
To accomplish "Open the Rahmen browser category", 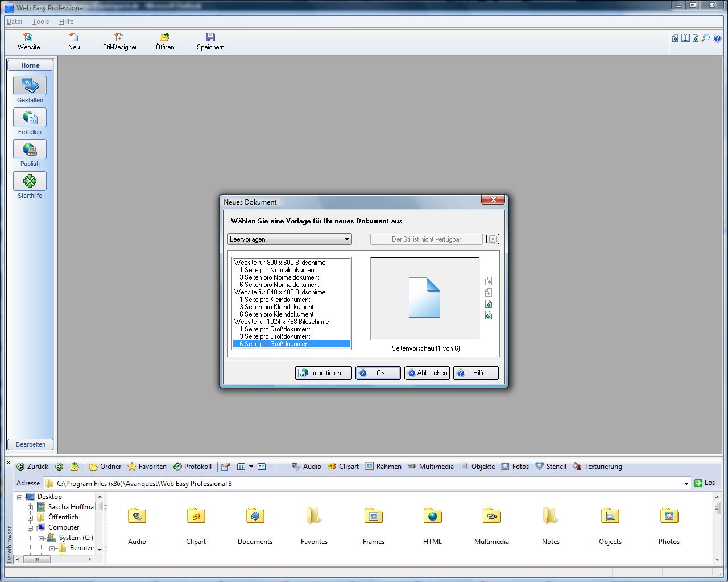I will click(383, 466).
